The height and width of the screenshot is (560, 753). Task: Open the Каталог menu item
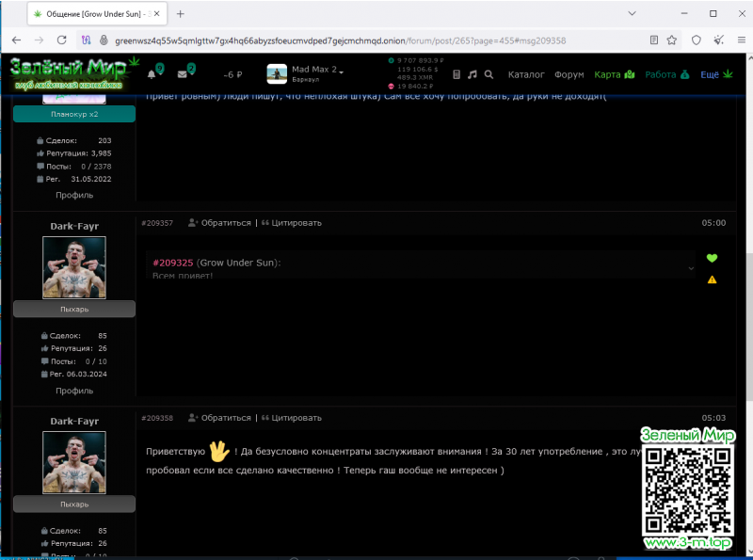click(526, 74)
